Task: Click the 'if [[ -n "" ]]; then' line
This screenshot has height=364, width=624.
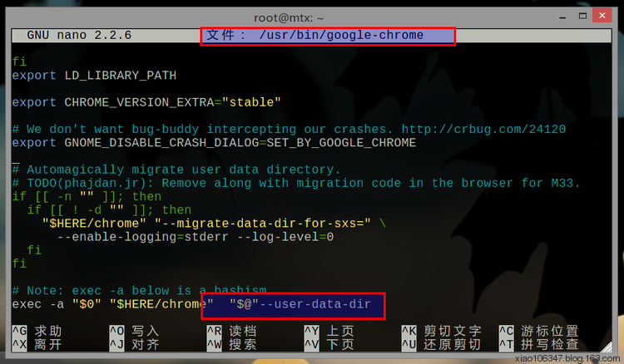Action: (87, 197)
